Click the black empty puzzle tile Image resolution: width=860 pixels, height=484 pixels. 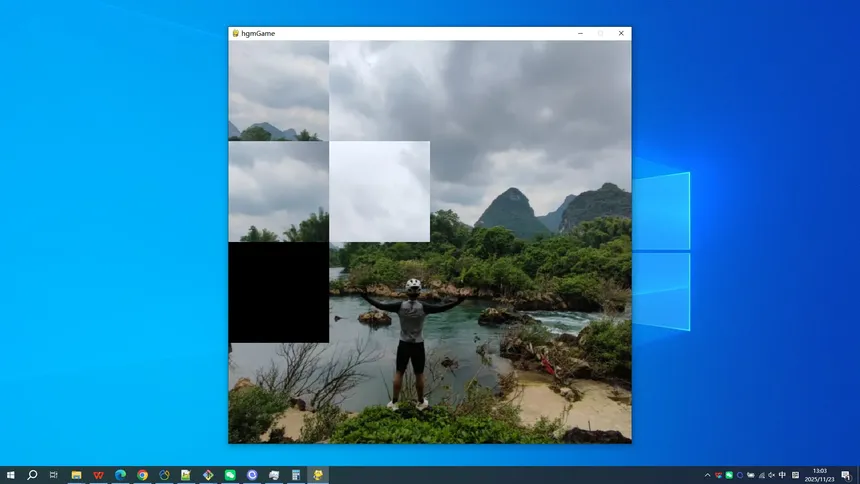(x=278, y=292)
